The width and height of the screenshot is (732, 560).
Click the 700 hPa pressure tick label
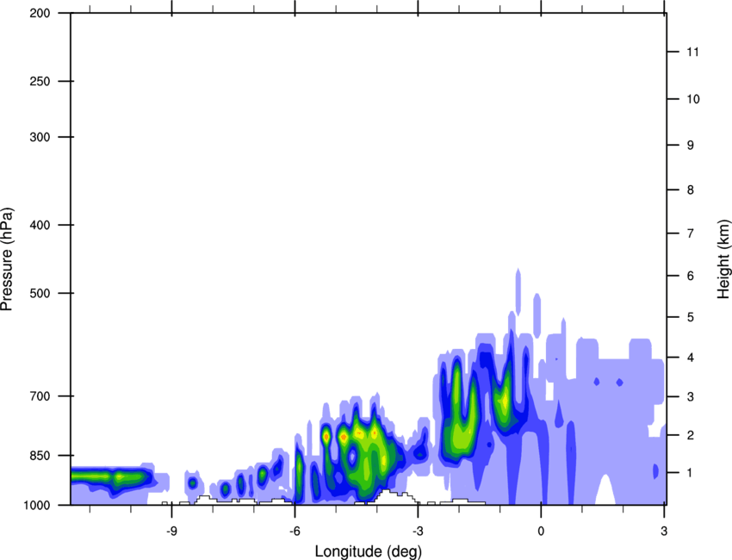pyautogui.click(x=38, y=396)
